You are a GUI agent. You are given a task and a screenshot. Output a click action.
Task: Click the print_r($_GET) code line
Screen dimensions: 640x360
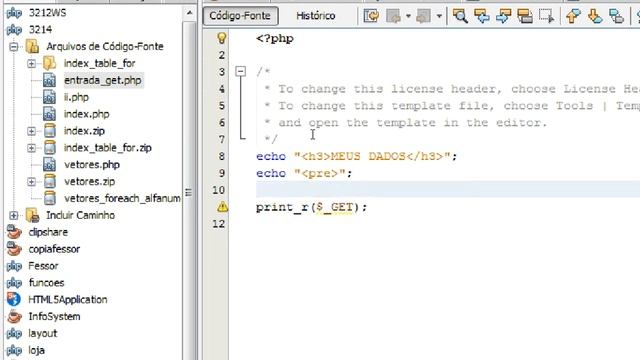(x=311, y=207)
